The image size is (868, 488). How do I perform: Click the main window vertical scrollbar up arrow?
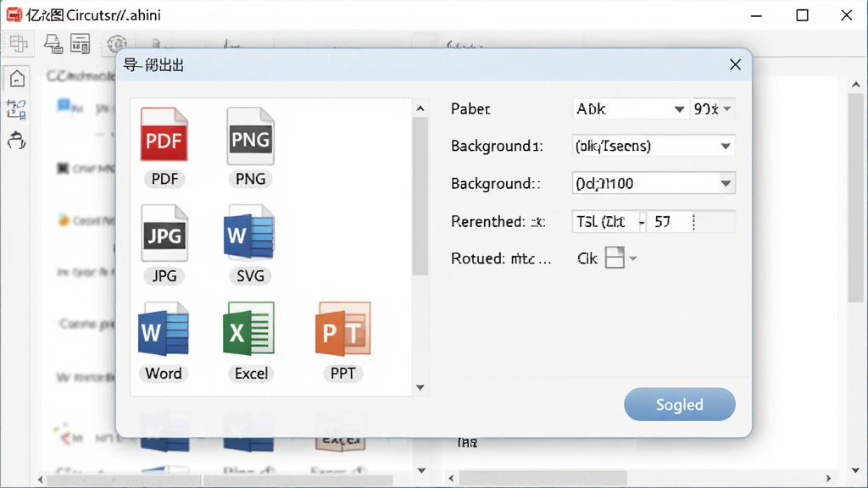(x=856, y=85)
